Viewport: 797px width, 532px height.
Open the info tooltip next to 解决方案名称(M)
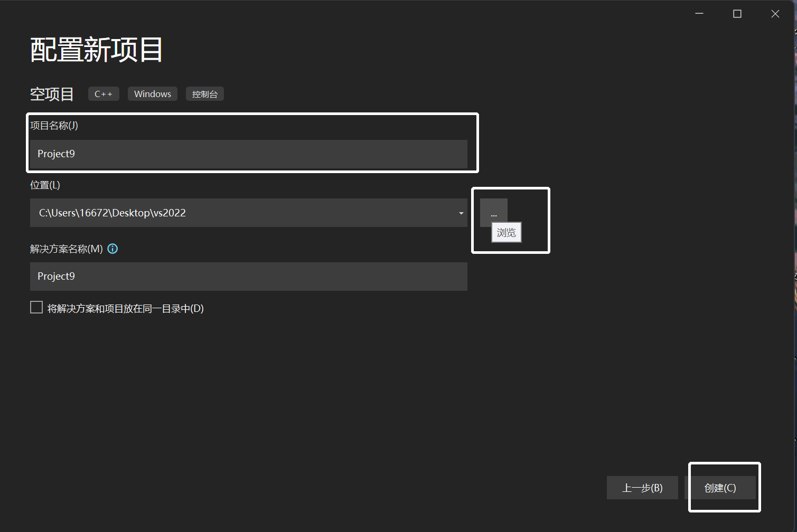click(112, 249)
